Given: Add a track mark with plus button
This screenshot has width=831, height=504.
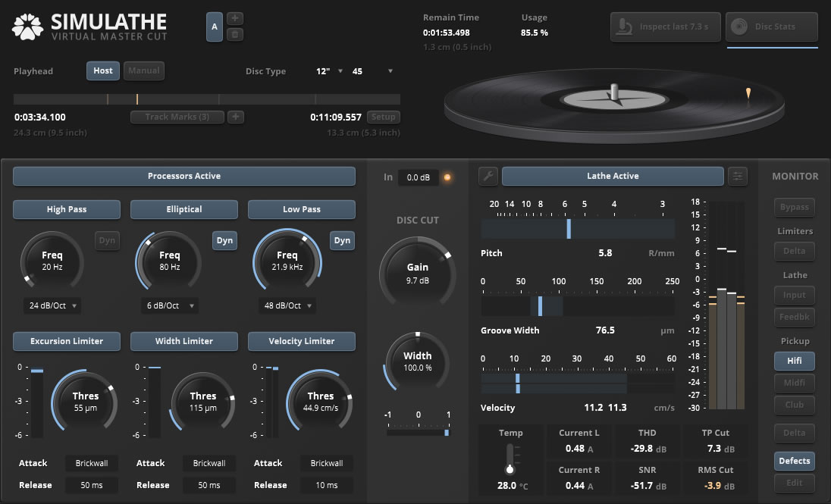Looking at the screenshot, I should pos(236,117).
